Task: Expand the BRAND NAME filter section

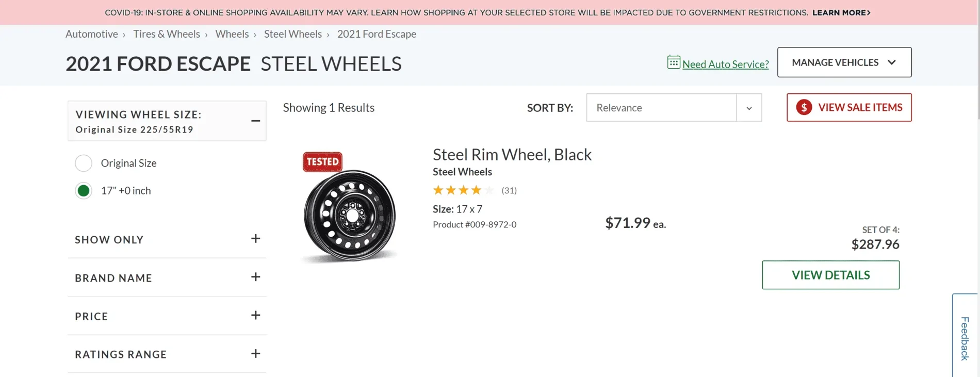Action: 255,277
